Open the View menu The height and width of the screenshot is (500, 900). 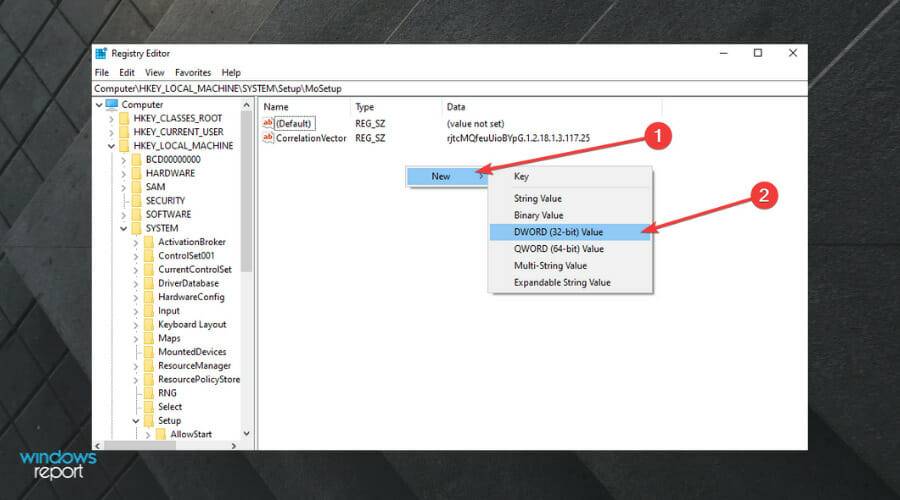(x=154, y=73)
